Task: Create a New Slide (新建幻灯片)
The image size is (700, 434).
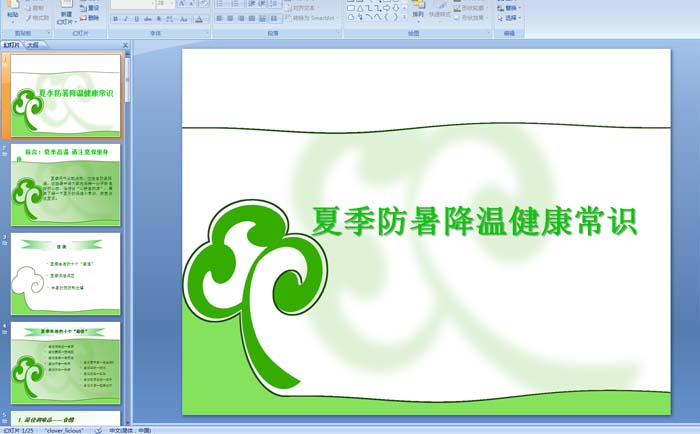Action: [x=67, y=13]
